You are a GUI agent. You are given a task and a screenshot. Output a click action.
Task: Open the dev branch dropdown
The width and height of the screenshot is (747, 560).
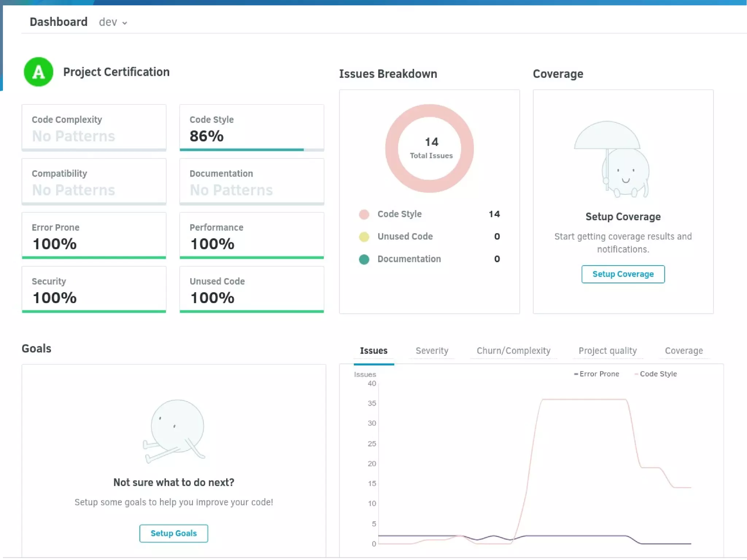pos(113,22)
